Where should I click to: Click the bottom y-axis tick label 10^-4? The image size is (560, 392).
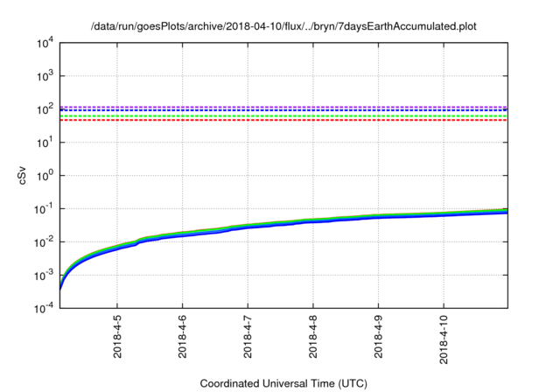pos(43,308)
